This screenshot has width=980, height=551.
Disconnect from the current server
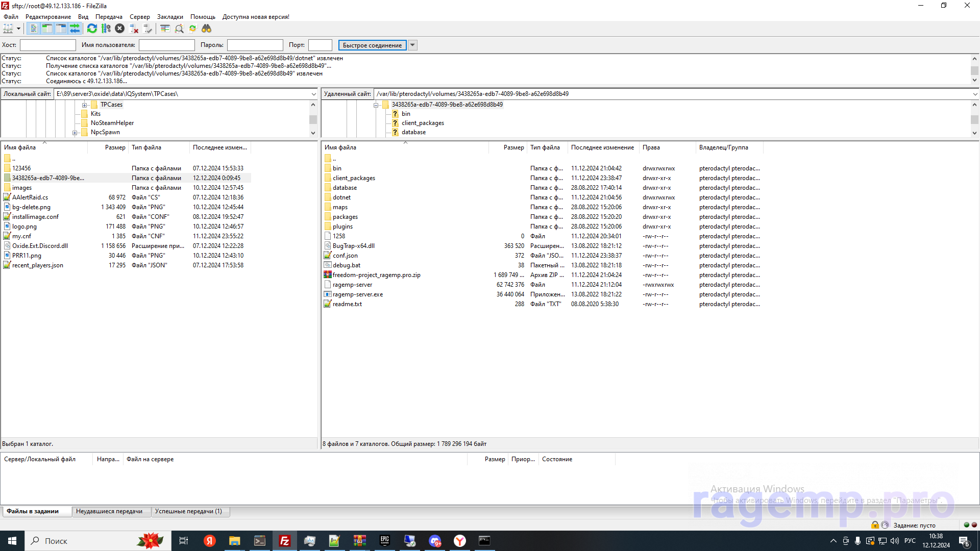[134, 29]
